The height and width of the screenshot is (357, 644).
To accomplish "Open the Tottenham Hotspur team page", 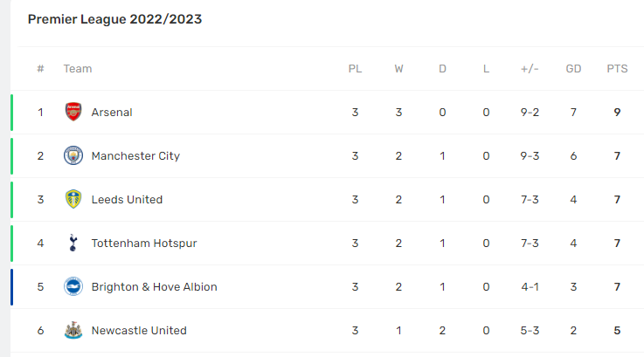I will pos(144,243).
